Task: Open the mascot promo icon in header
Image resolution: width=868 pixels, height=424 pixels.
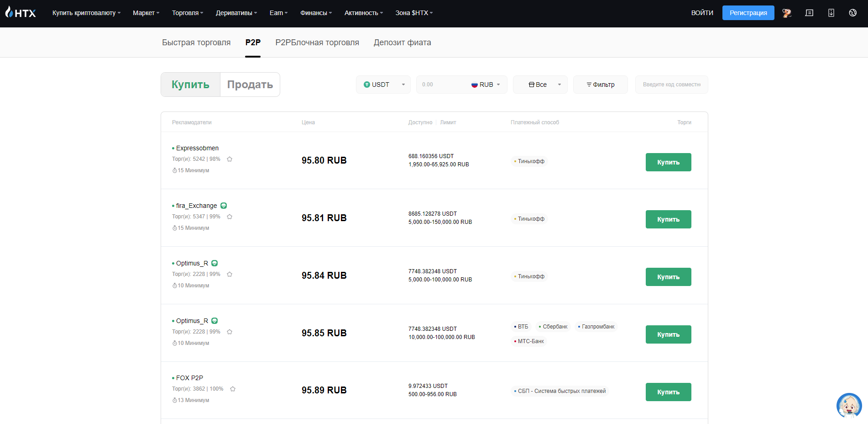Action: [x=787, y=13]
